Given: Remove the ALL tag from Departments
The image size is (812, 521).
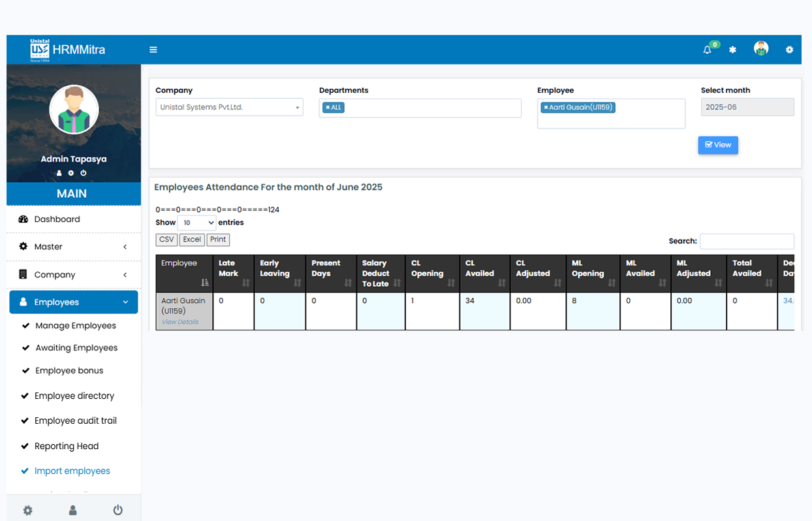Looking at the screenshot, I should pyautogui.click(x=328, y=108).
